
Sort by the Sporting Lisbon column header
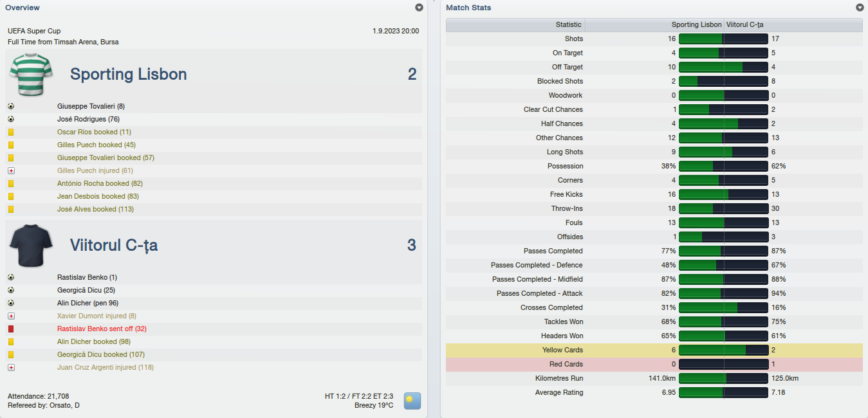(654, 24)
